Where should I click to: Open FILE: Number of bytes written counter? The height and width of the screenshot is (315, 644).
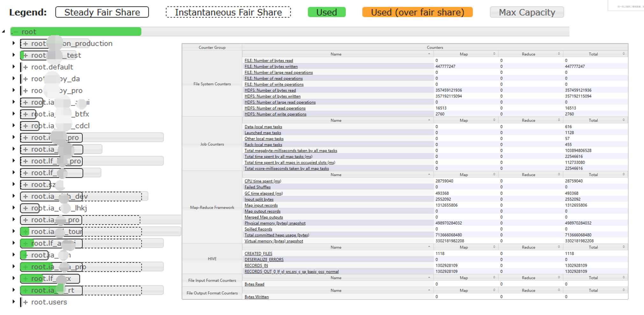tap(271, 66)
